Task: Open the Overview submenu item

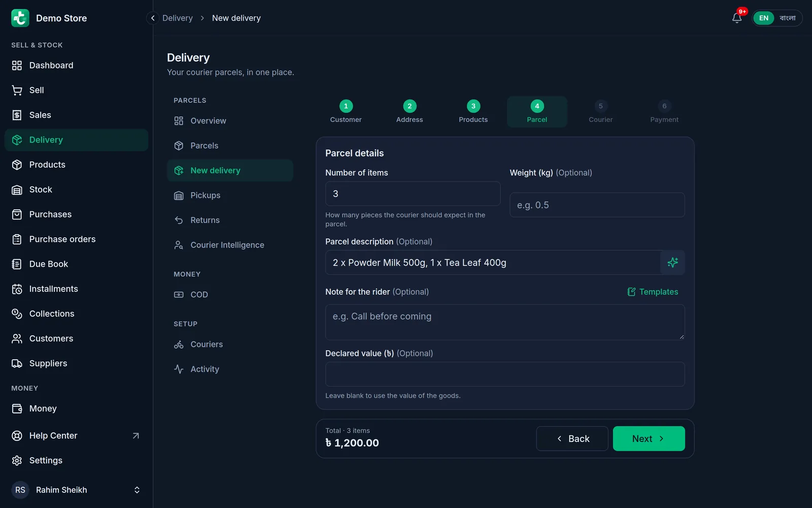Action: tap(230, 121)
